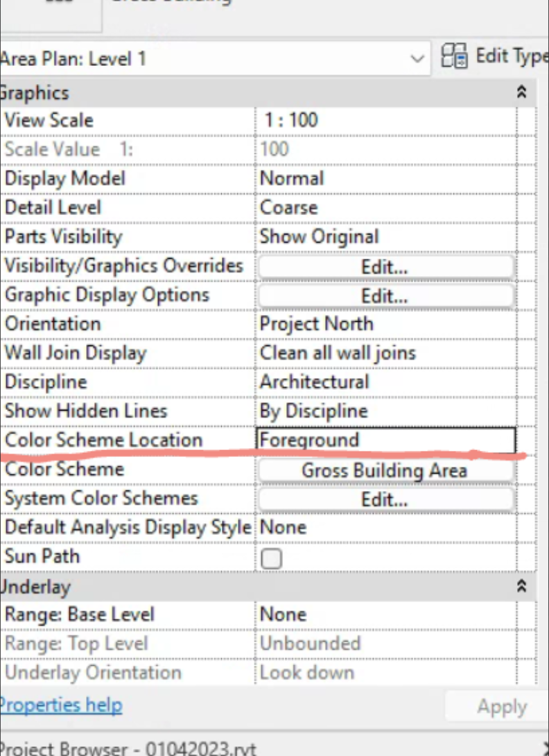This screenshot has height=756, width=549.
Task: Click the Graphics section header
Action: pyautogui.click(x=268, y=92)
